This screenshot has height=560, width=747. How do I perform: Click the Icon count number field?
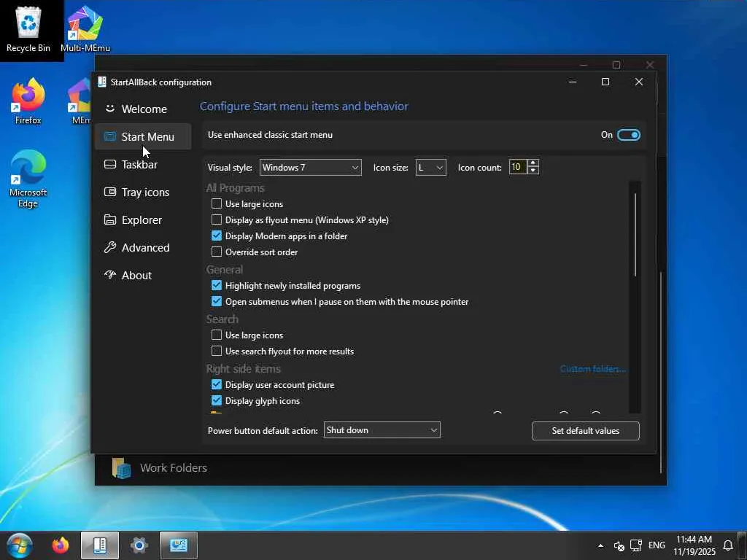coord(518,167)
